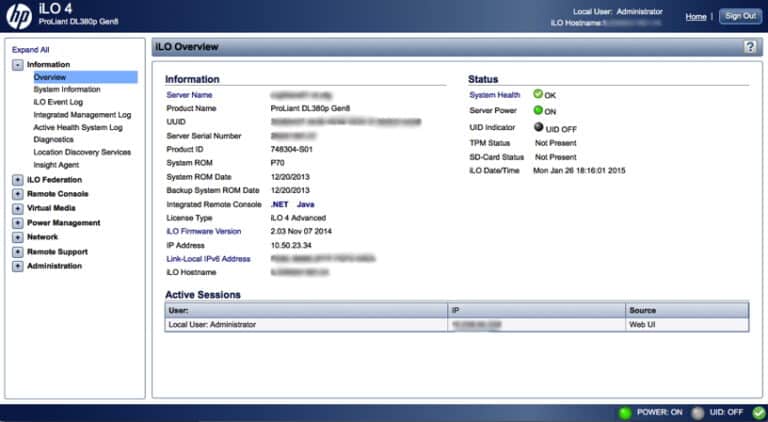Viewport: 768px width, 422px height.
Task: Click Power Management label
Action: point(64,223)
